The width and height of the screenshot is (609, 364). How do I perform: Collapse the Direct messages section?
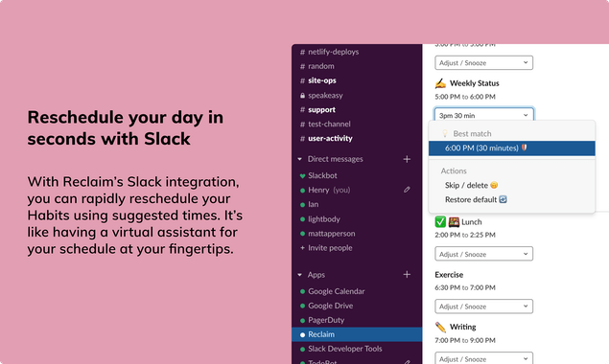(x=299, y=159)
